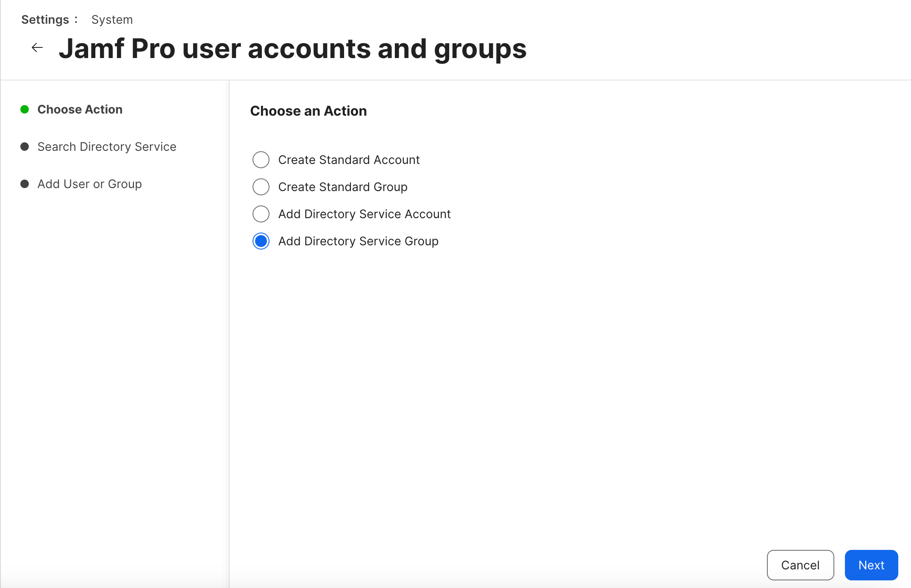Open Choose Action step in sidebar
Viewport: 911px width, 588px height.
pos(80,109)
